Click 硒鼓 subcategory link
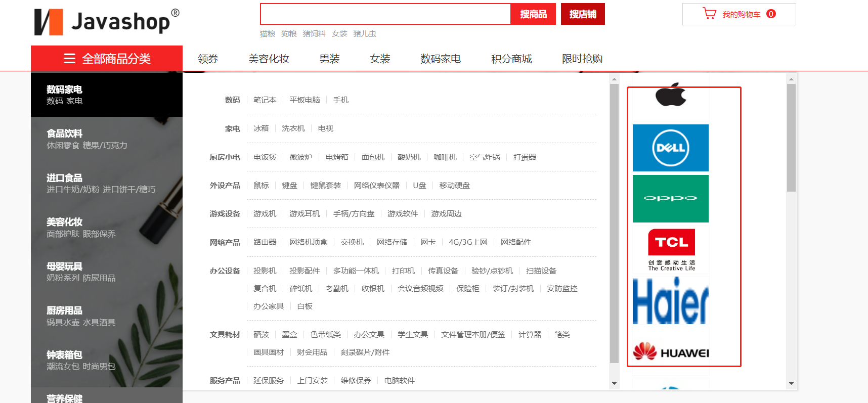 tap(261, 335)
